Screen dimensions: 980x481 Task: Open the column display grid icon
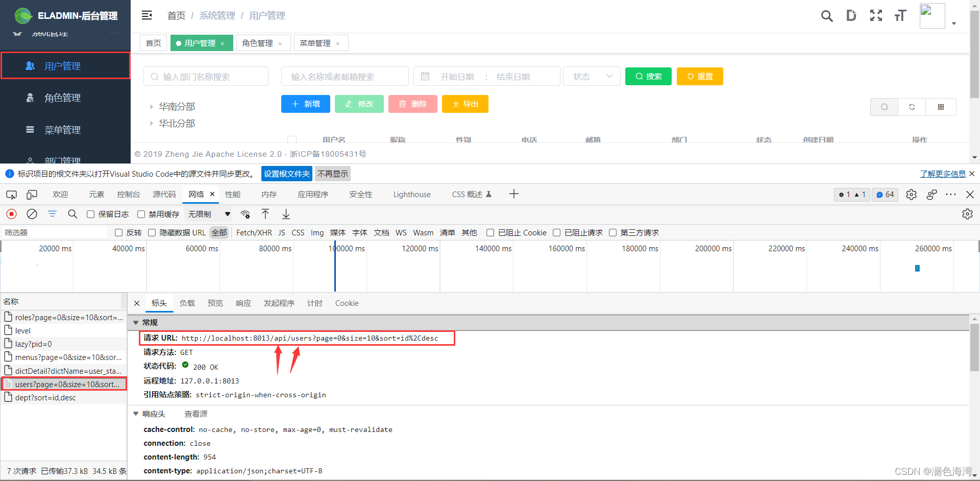(941, 107)
